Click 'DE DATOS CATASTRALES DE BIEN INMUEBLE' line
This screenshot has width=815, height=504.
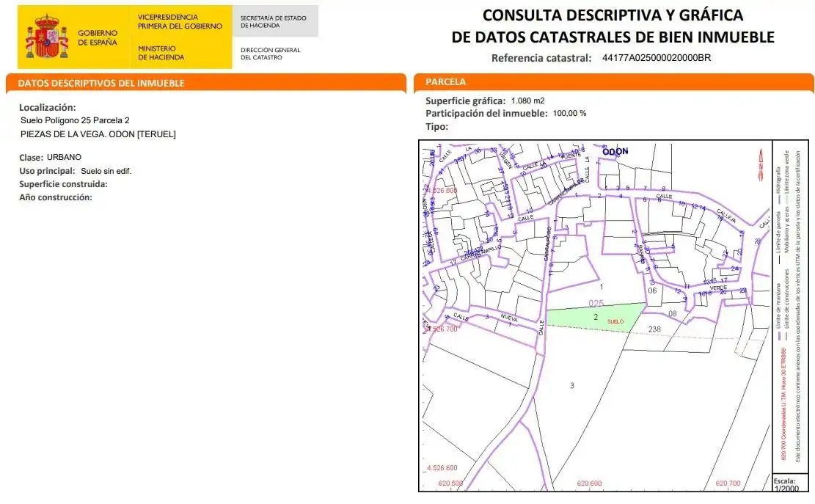tap(613, 37)
